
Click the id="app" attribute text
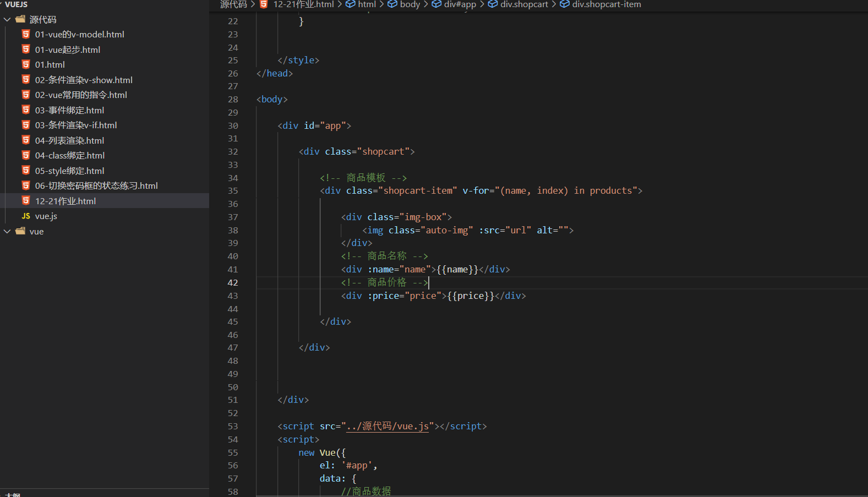pos(325,125)
